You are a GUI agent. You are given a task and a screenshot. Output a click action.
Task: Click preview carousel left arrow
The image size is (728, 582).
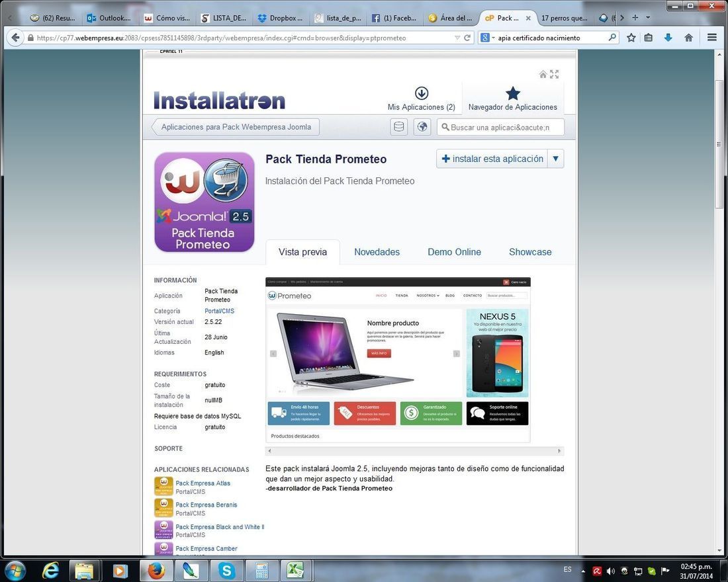coord(273,354)
